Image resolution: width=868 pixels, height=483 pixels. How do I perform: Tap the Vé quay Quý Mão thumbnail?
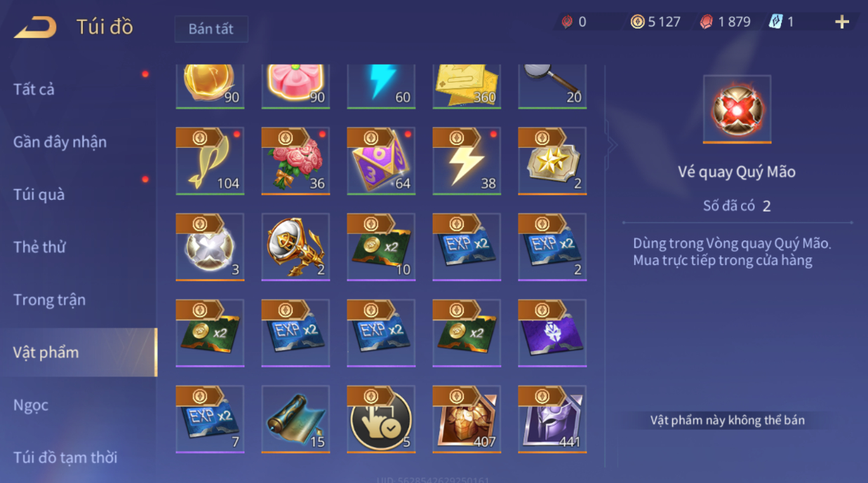(x=737, y=109)
